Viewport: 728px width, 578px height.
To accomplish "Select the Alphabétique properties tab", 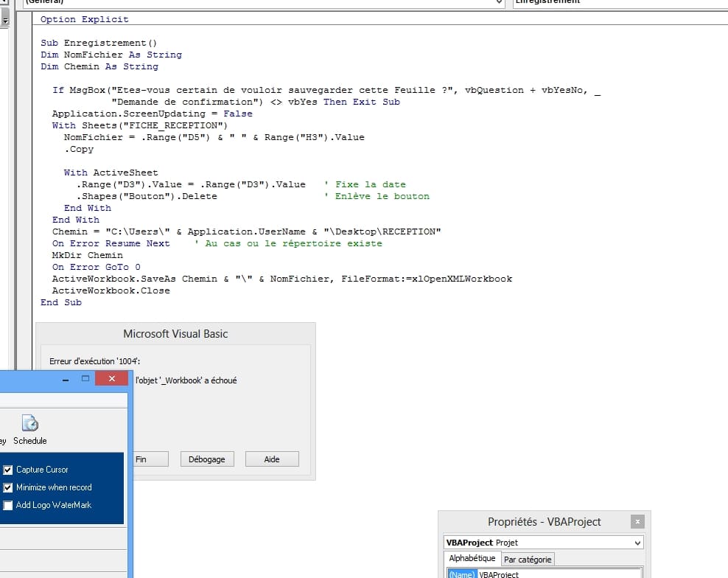I will click(472, 559).
